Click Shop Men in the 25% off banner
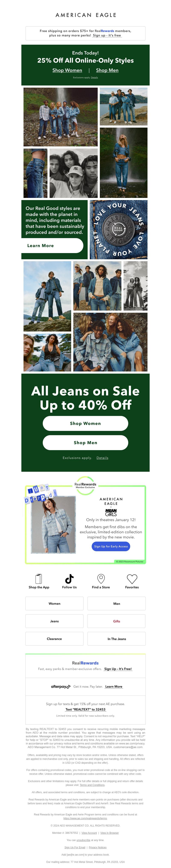This screenshot has width=171, height=868. click(x=107, y=70)
